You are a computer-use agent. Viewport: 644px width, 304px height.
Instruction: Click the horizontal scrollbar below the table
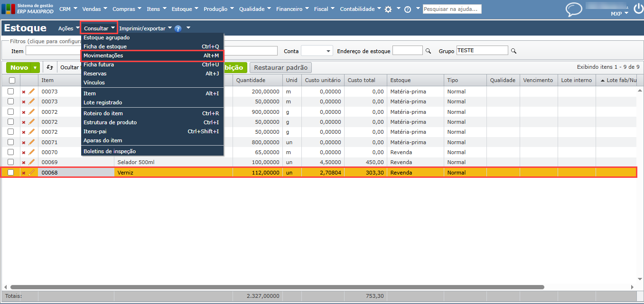pos(277,287)
